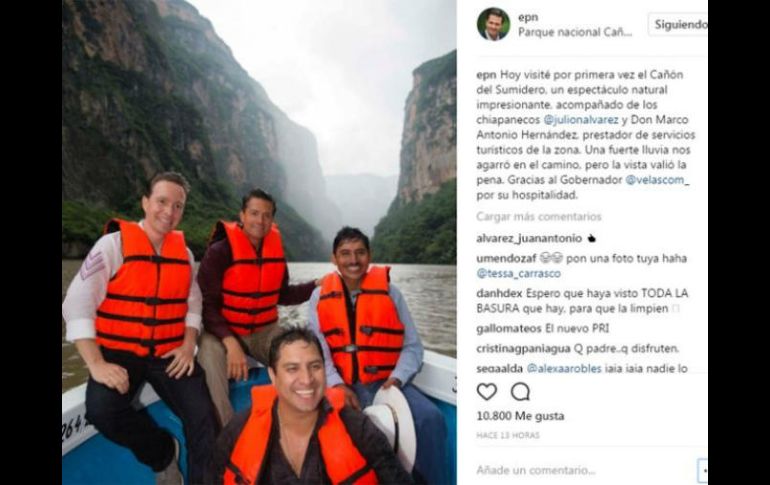
Task: Open the @velascom_ mention link
Action: pos(657,180)
